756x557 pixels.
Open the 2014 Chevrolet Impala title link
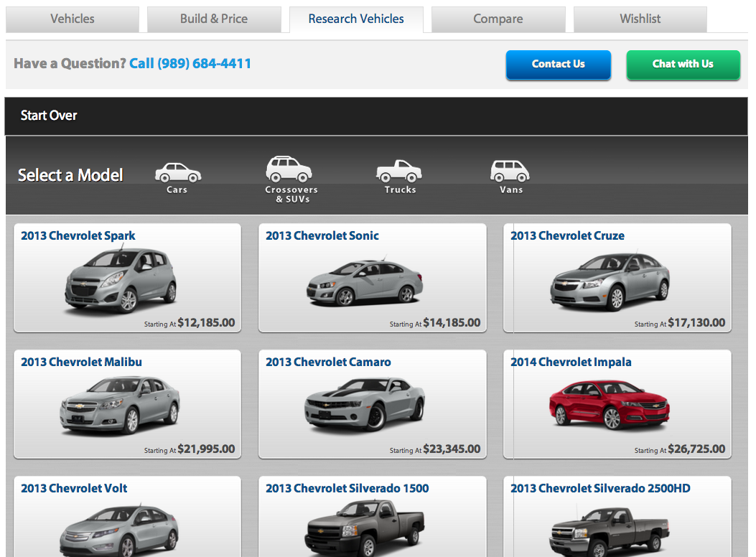[x=571, y=362]
